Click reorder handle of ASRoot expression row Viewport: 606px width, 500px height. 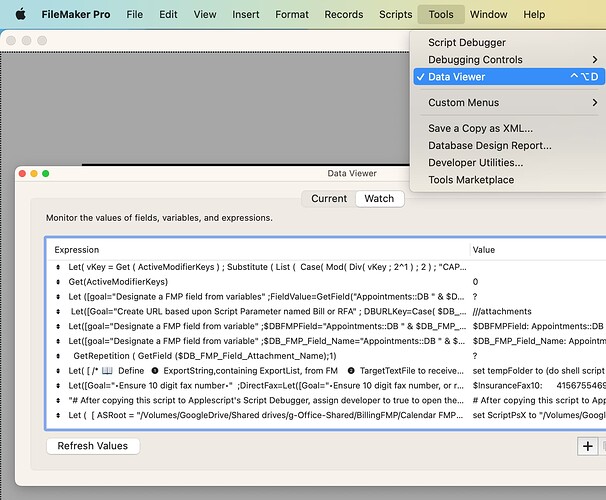[x=58, y=415]
